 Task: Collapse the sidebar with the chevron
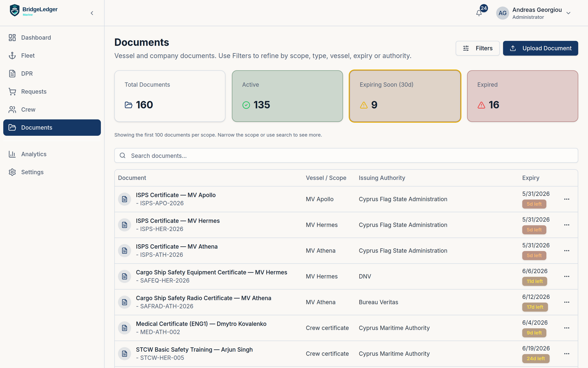point(92,13)
